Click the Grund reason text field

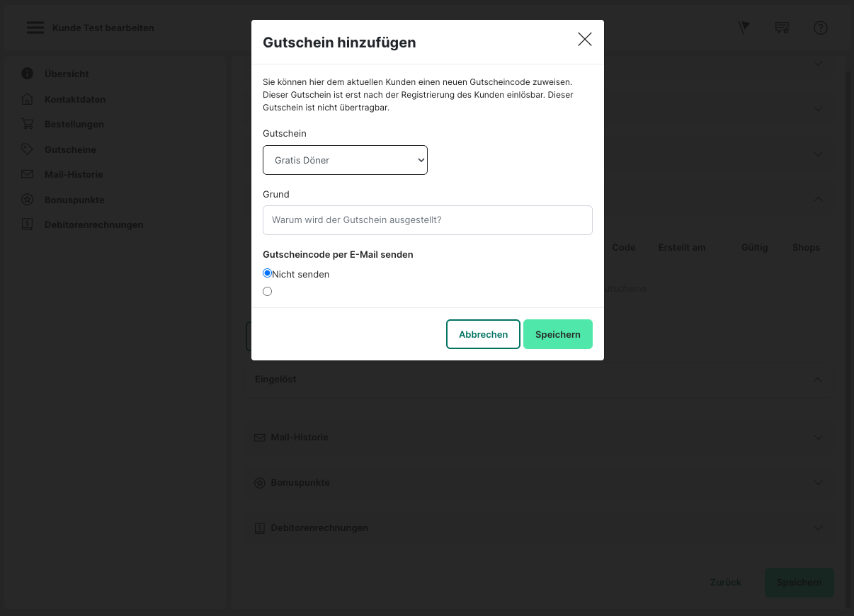coord(427,220)
